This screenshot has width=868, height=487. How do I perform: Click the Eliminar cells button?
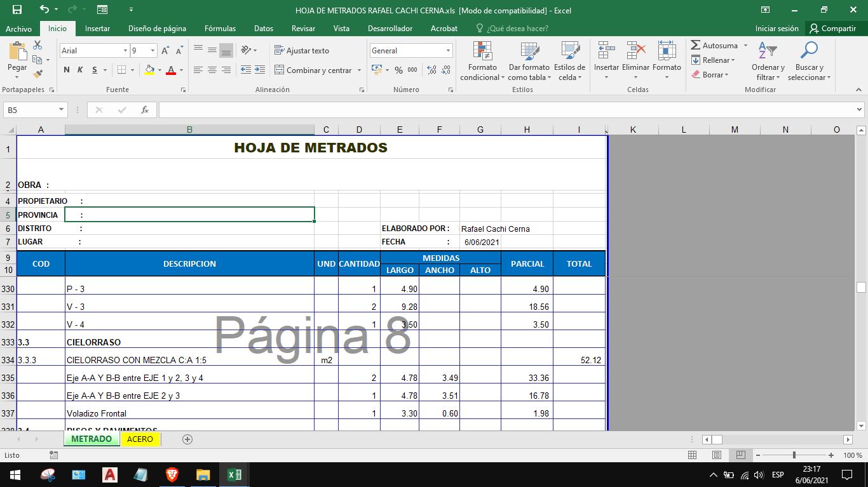(x=635, y=62)
